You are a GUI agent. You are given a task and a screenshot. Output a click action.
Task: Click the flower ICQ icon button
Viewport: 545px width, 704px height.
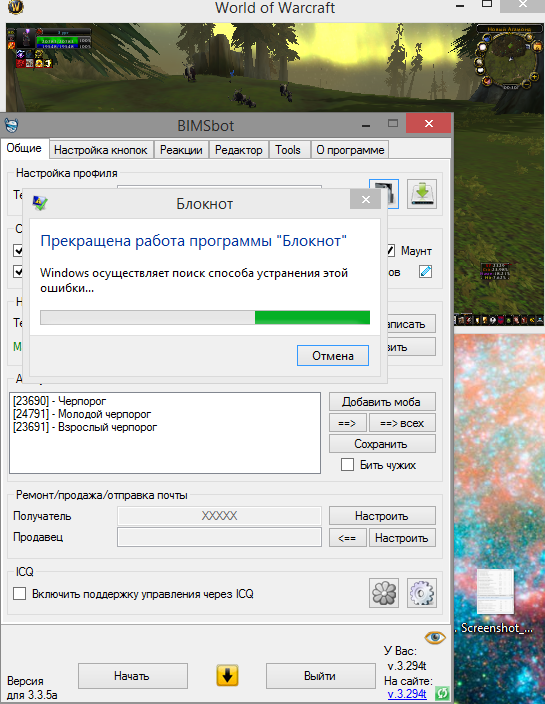[384, 593]
